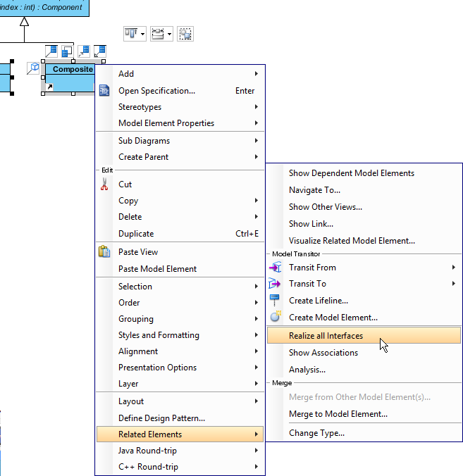Click the Transit To arrow icon
The width and height of the screenshot is (463, 476).
pyautogui.click(x=275, y=284)
